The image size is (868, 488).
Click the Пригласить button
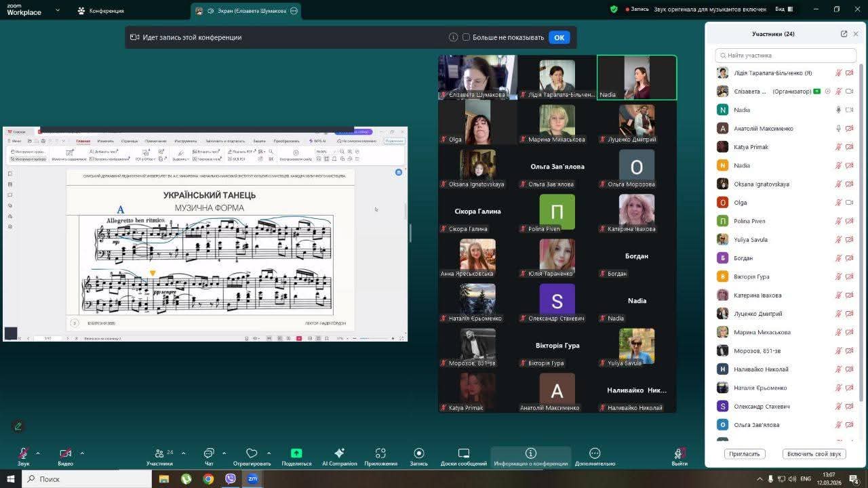745,454
